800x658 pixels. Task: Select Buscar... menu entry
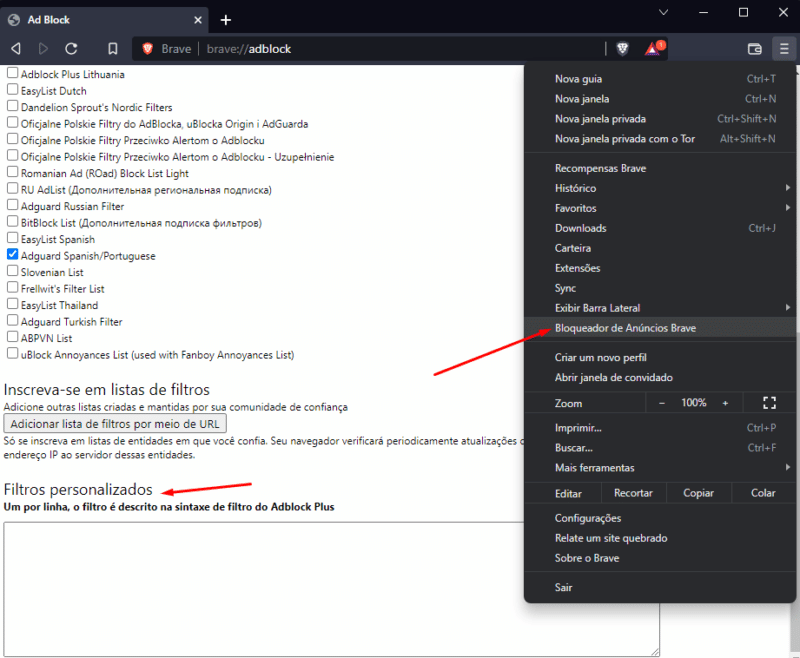point(660,448)
